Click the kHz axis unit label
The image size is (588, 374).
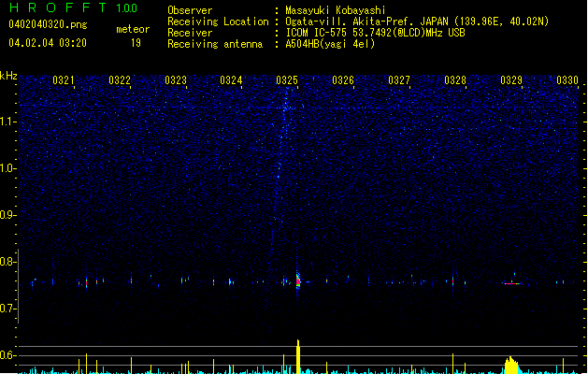(x=8, y=76)
